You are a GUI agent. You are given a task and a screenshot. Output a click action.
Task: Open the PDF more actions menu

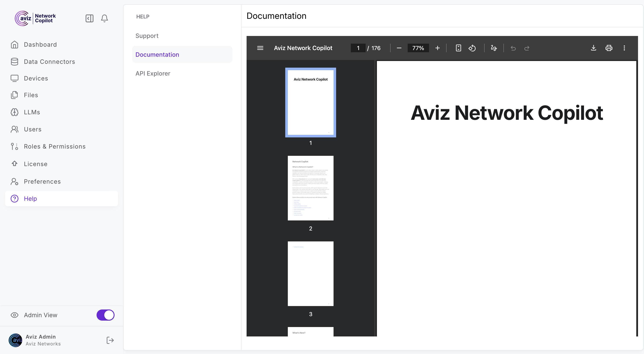(624, 48)
